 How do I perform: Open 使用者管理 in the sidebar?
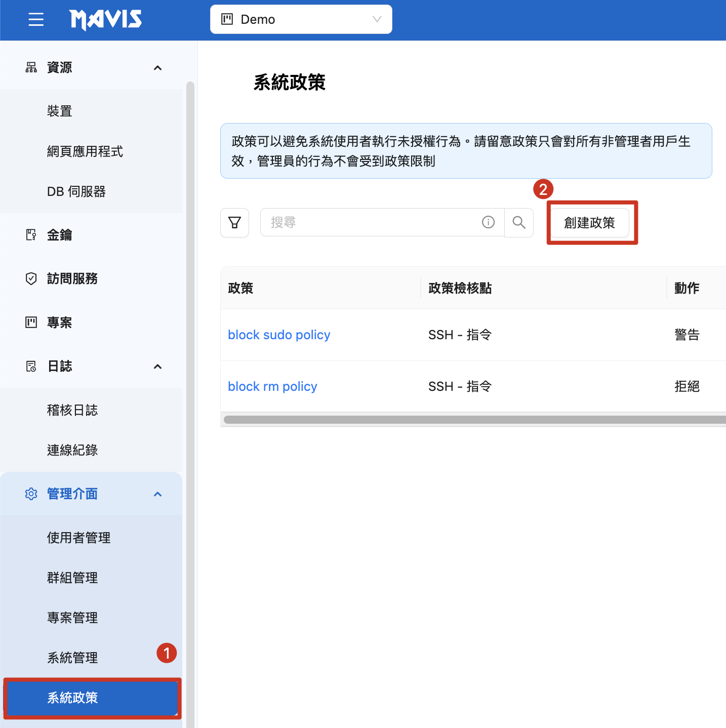click(x=78, y=538)
